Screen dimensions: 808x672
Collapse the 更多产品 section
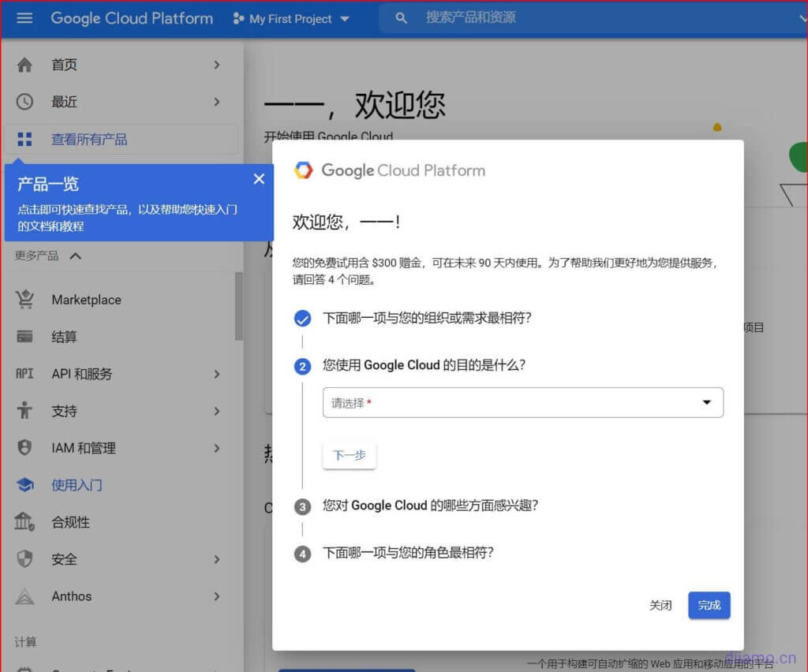pyautogui.click(x=76, y=256)
